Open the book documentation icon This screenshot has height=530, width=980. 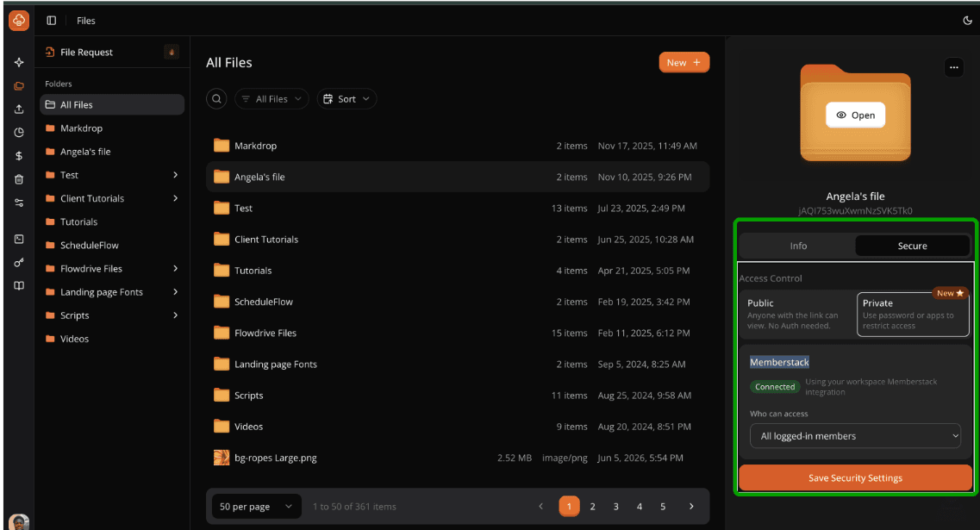19,285
